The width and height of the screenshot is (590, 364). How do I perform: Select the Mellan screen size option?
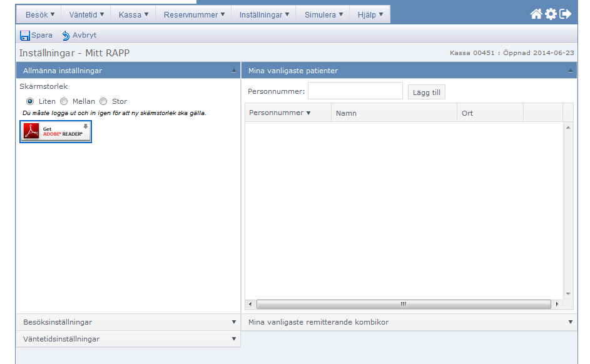click(64, 101)
